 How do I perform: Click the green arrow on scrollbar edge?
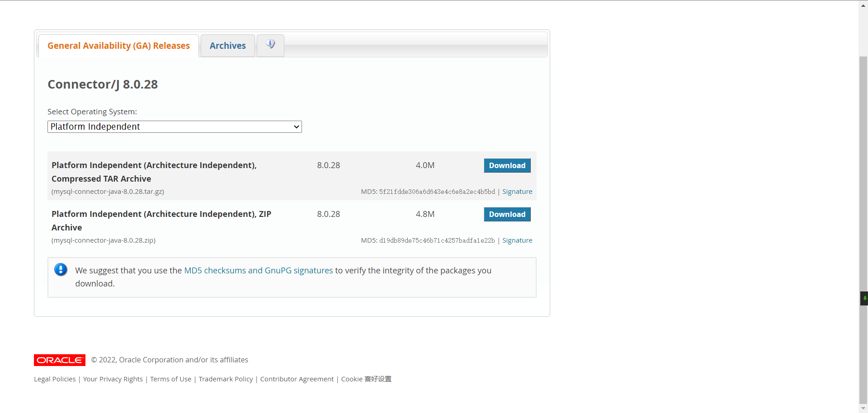(864, 299)
